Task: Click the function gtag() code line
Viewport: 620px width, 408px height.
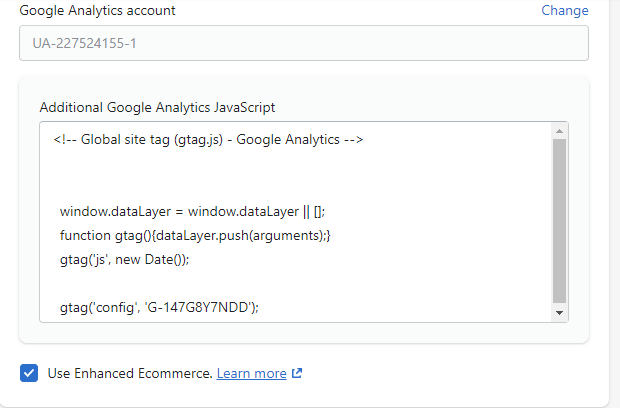Action: click(x=194, y=235)
